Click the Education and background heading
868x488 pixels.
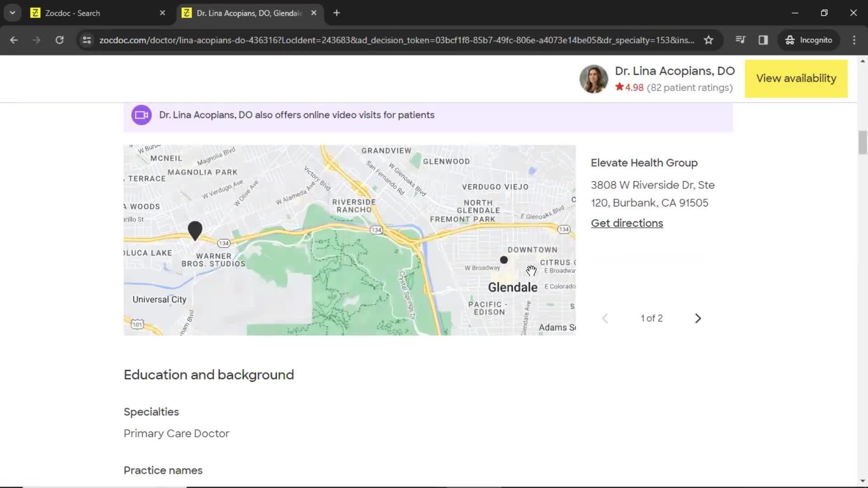[208, 375]
